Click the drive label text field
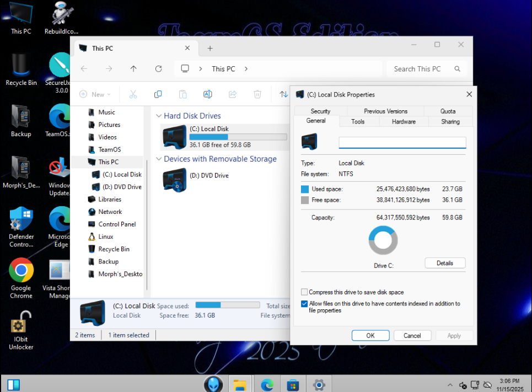Viewport: 532px width, 392px height. click(402, 143)
